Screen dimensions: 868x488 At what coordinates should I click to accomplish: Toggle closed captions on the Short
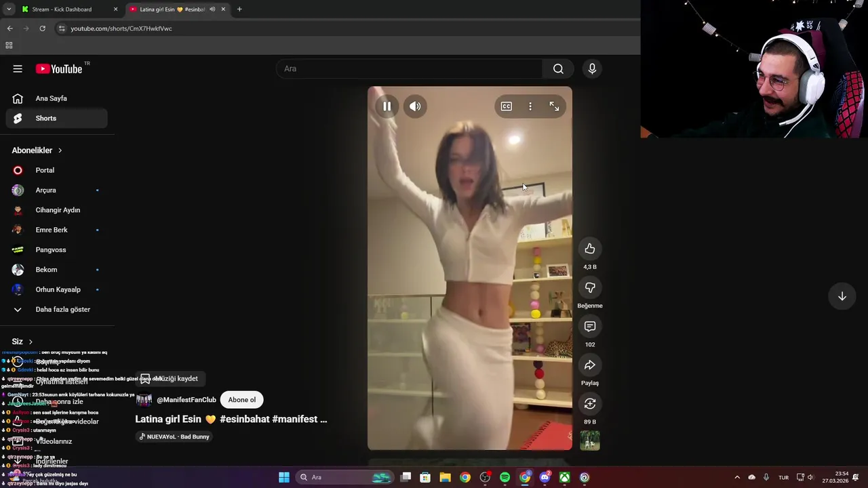click(507, 106)
